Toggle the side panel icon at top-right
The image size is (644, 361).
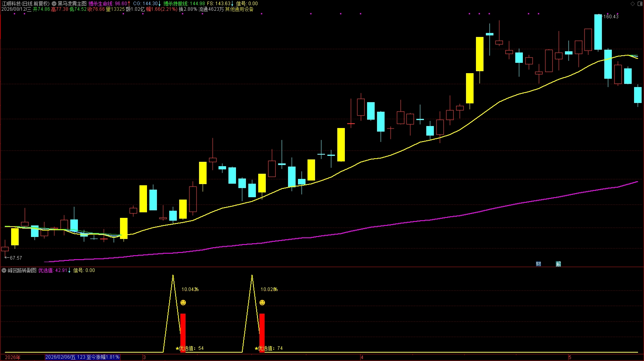tap(640, 4)
